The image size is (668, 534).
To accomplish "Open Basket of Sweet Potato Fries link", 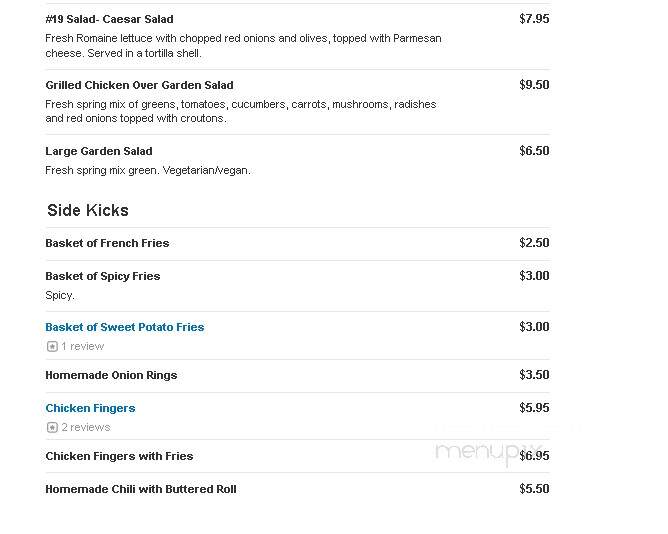I will click(x=125, y=327).
